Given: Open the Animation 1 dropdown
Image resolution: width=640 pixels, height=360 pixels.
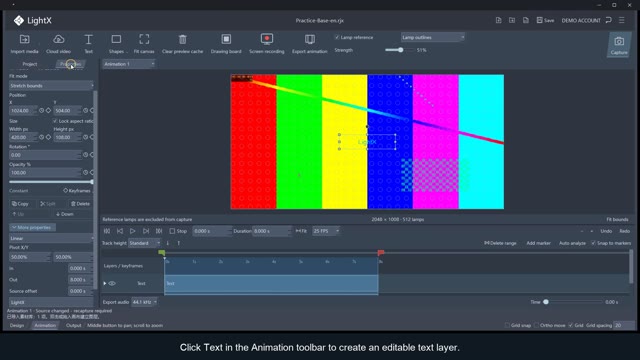Looking at the screenshot, I should [x=129, y=64].
